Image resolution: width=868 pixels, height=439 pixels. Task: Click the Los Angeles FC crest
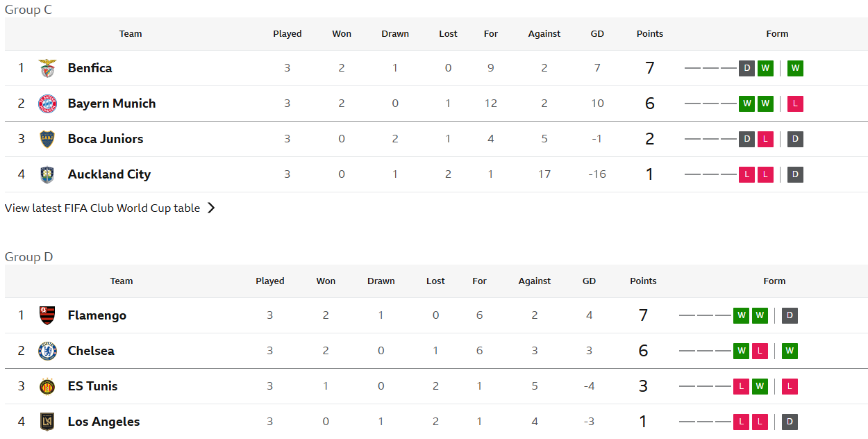[47, 422]
